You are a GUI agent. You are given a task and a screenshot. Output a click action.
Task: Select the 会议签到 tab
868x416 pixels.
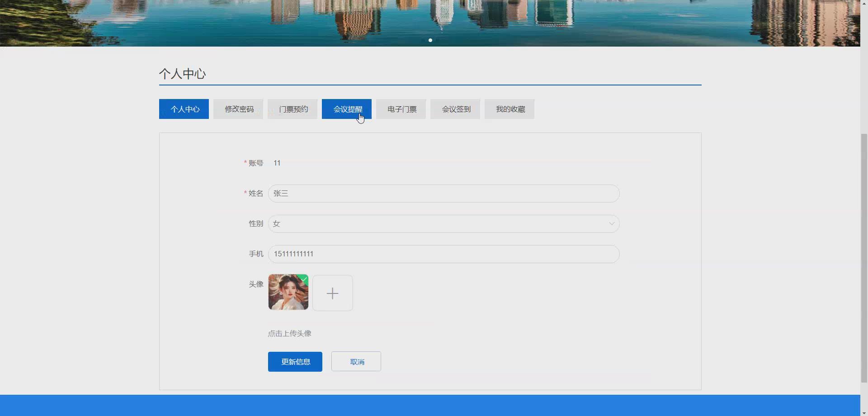tap(455, 109)
